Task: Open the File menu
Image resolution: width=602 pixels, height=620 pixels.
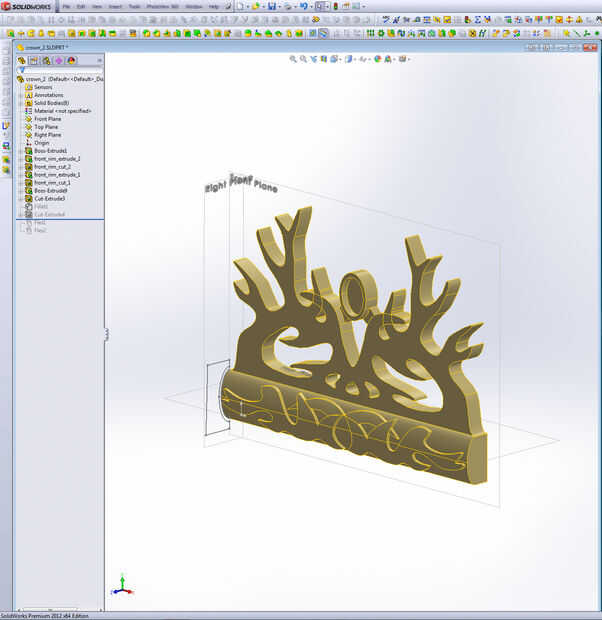Action: coord(66,6)
